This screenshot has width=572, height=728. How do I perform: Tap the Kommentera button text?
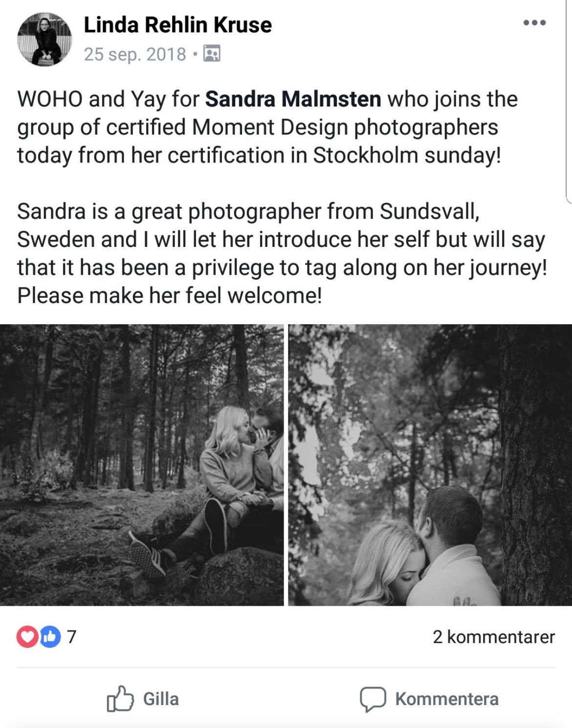point(447,699)
